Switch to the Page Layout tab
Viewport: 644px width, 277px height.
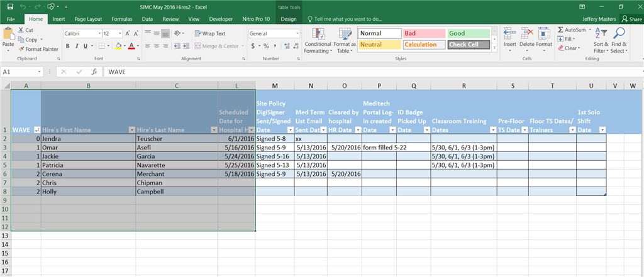coord(88,19)
